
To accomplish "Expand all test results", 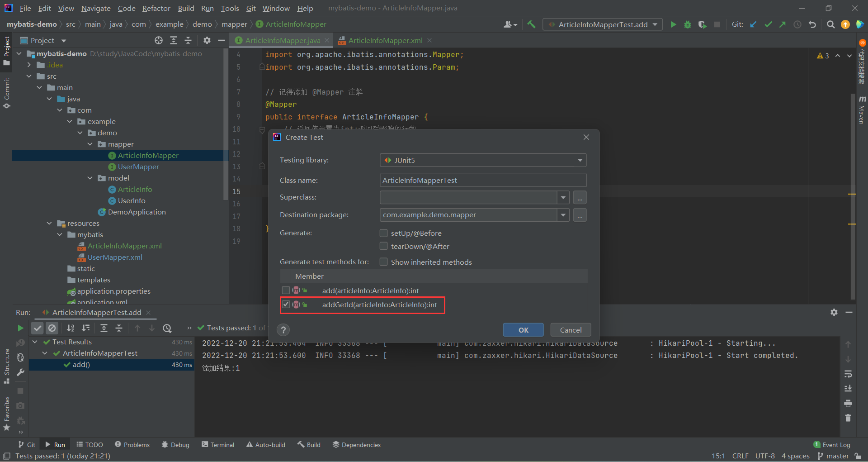I will tap(104, 328).
